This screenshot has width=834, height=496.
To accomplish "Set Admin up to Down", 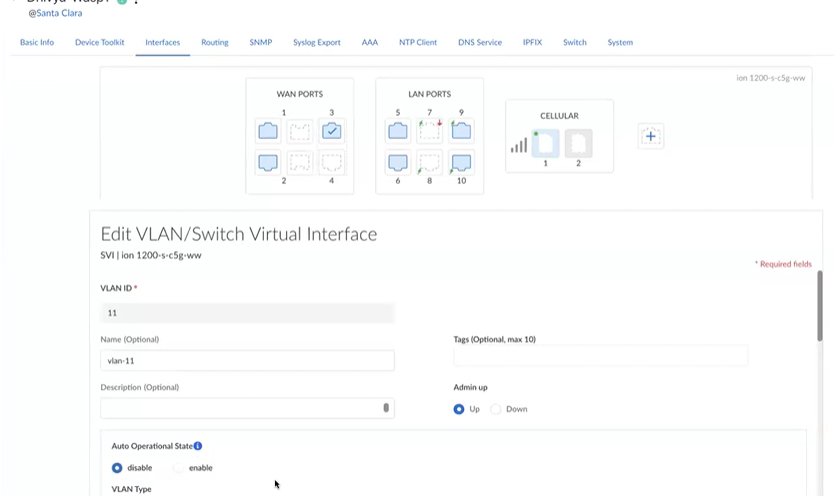I will click(496, 409).
